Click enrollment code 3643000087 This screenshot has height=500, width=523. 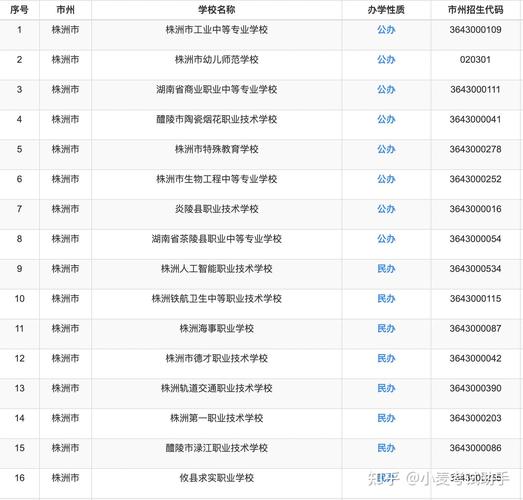click(475, 329)
